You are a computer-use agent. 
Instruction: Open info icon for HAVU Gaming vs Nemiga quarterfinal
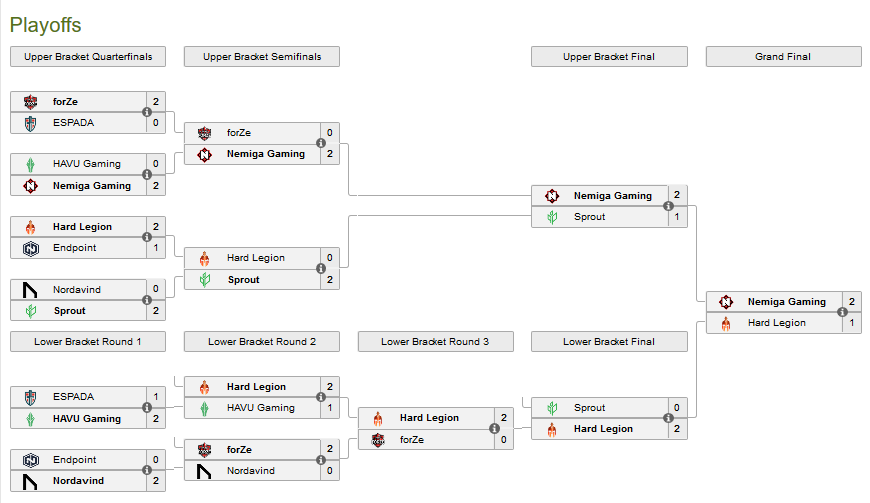[147, 175]
